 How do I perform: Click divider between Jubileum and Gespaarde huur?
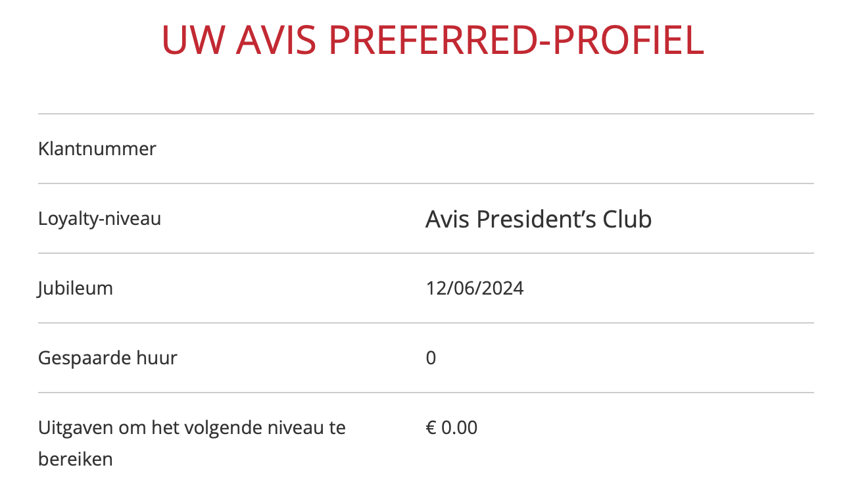pos(426,323)
